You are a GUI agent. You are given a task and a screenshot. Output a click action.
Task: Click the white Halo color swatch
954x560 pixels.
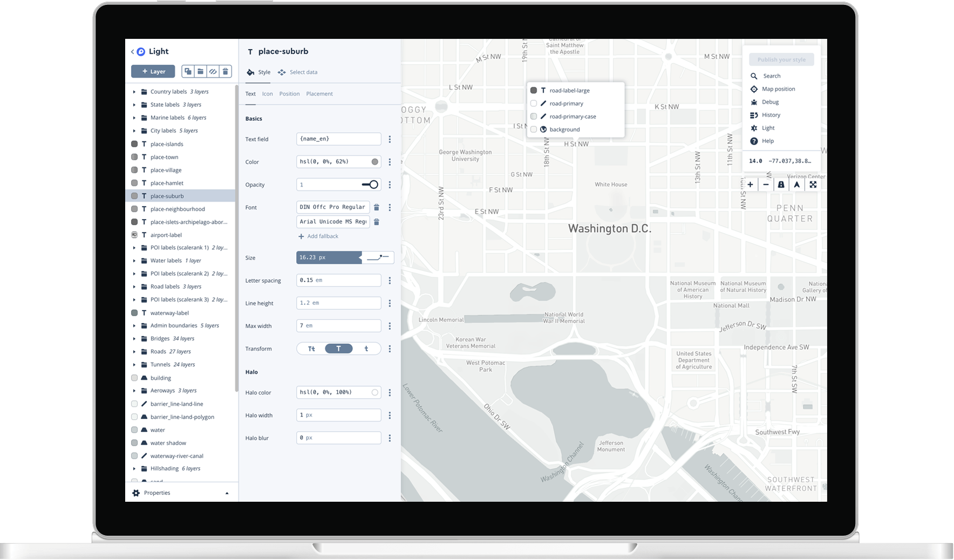point(374,393)
